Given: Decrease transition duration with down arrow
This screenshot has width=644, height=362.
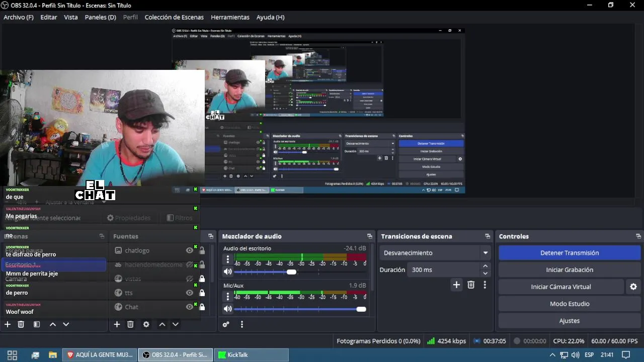Looking at the screenshot, I should [x=485, y=274].
